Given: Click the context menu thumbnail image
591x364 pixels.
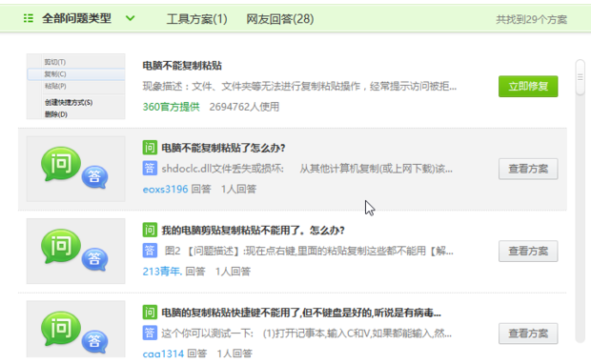Looking at the screenshot, I should click(75, 87).
